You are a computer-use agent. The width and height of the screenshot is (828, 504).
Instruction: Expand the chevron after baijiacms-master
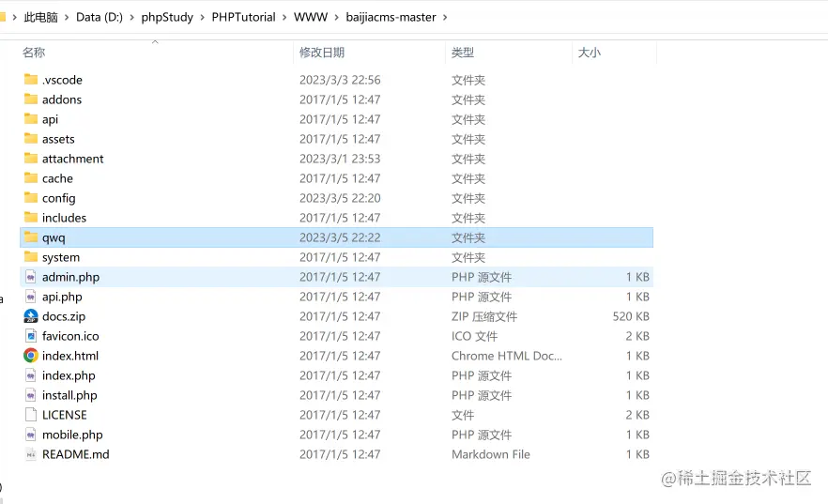pyautogui.click(x=445, y=18)
